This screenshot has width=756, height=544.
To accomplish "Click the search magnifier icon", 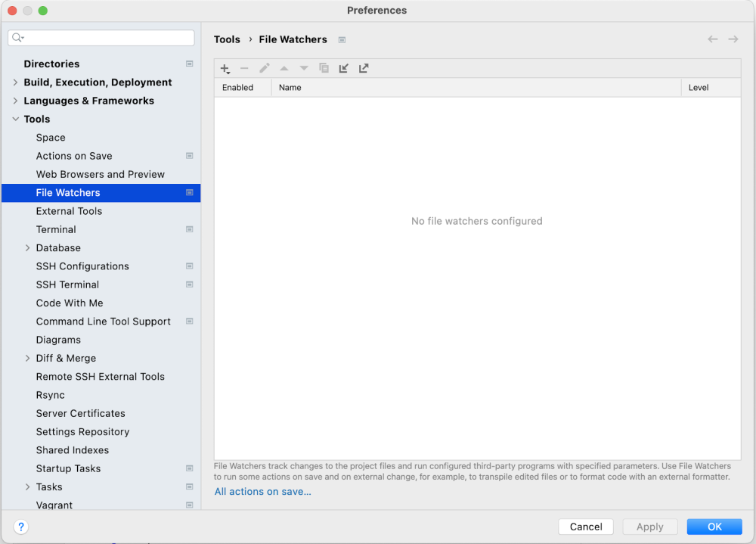I will tap(17, 37).
